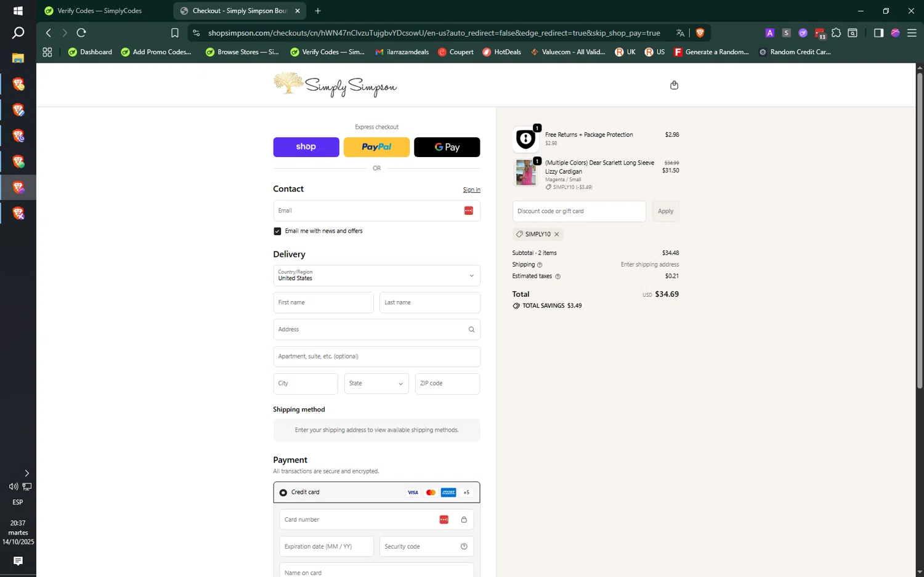Open the tab grid icon on bookmarks bar

point(47,52)
